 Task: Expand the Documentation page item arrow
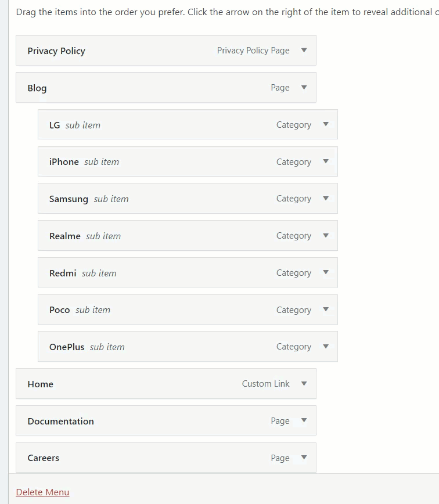click(304, 420)
